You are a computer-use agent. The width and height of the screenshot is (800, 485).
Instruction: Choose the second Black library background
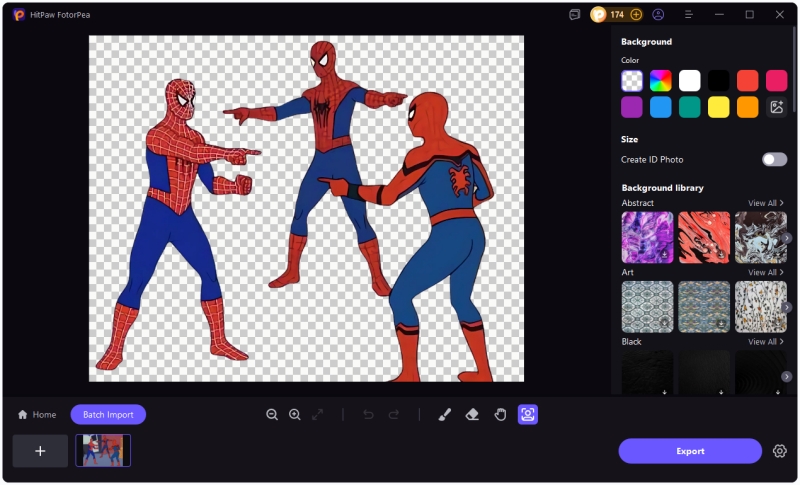704,372
